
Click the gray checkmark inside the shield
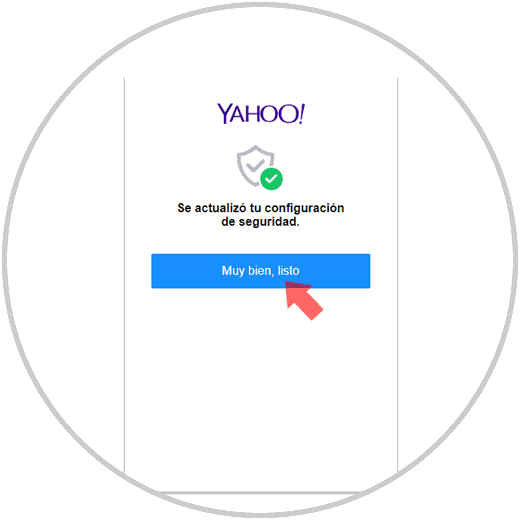coord(256,164)
